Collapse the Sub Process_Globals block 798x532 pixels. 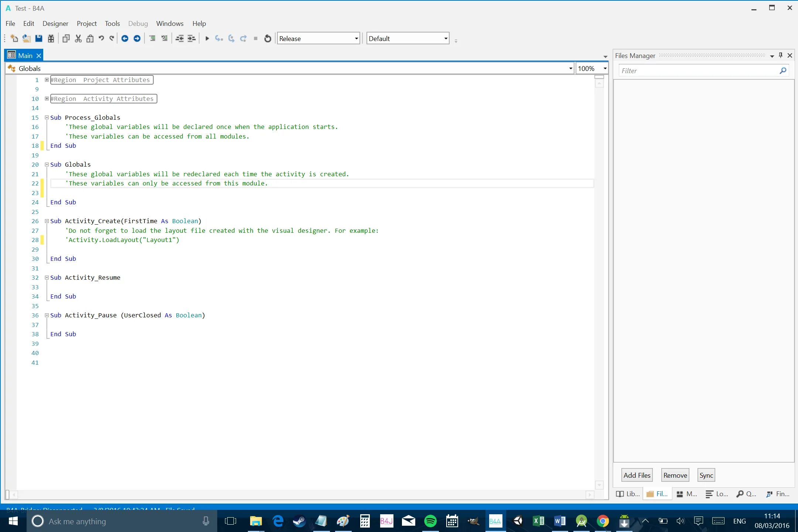click(x=47, y=117)
